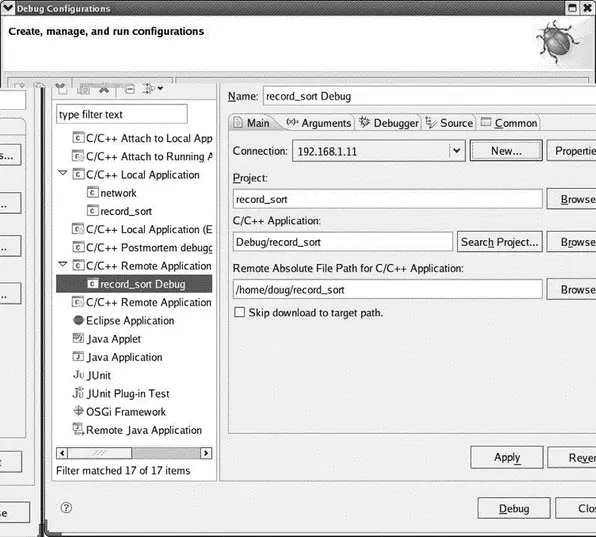Open help with the question mark icon
596x537 pixels.
(66, 508)
